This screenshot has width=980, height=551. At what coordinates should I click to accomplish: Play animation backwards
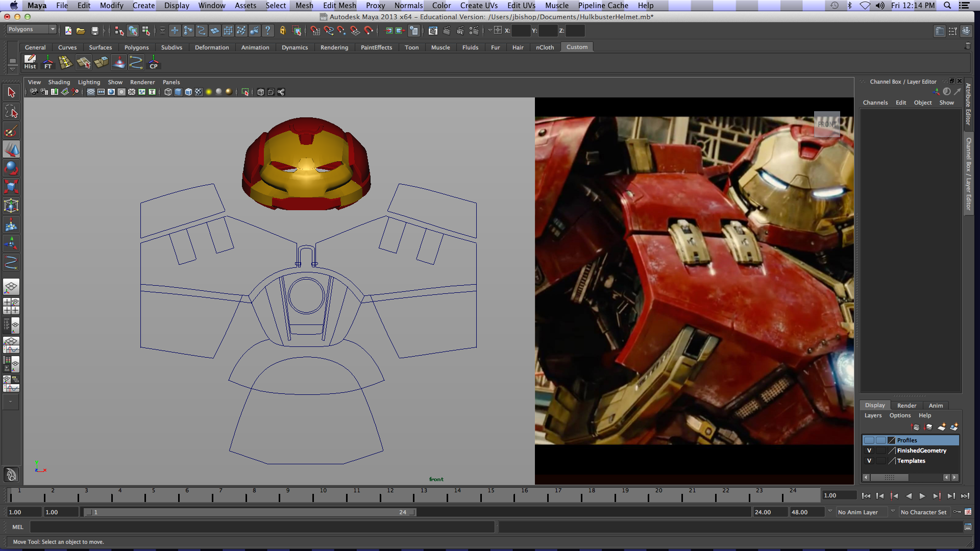tap(909, 496)
